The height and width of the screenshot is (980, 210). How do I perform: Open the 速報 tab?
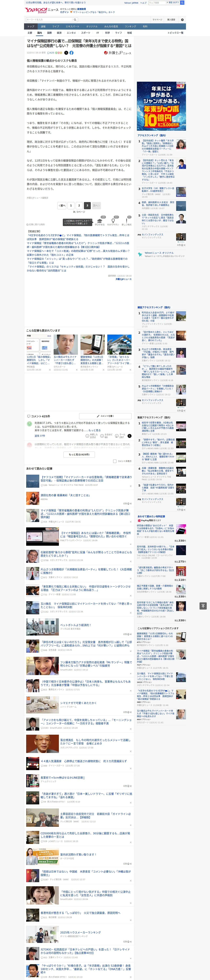pos(43,27)
